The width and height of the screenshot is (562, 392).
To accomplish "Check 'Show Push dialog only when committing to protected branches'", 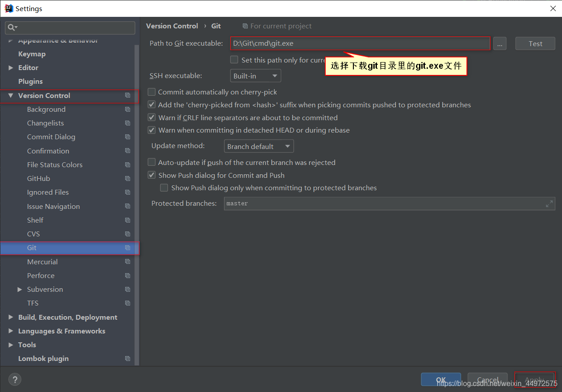I will tap(164, 188).
